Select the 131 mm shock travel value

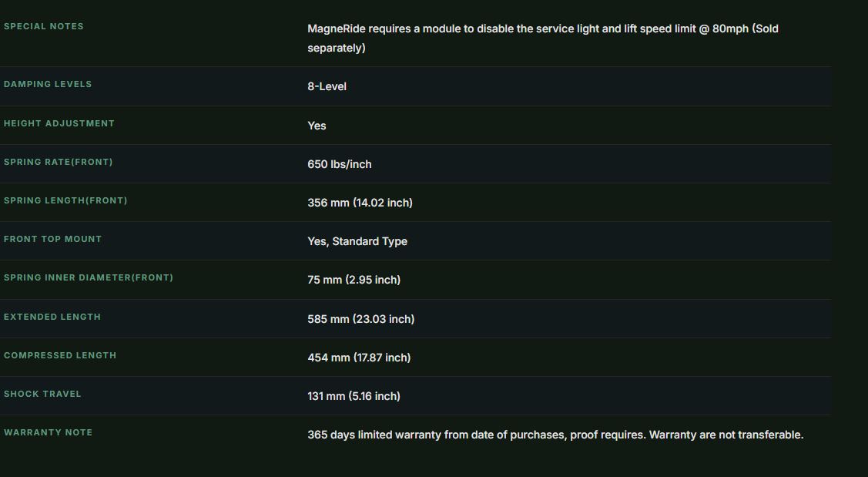(354, 396)
